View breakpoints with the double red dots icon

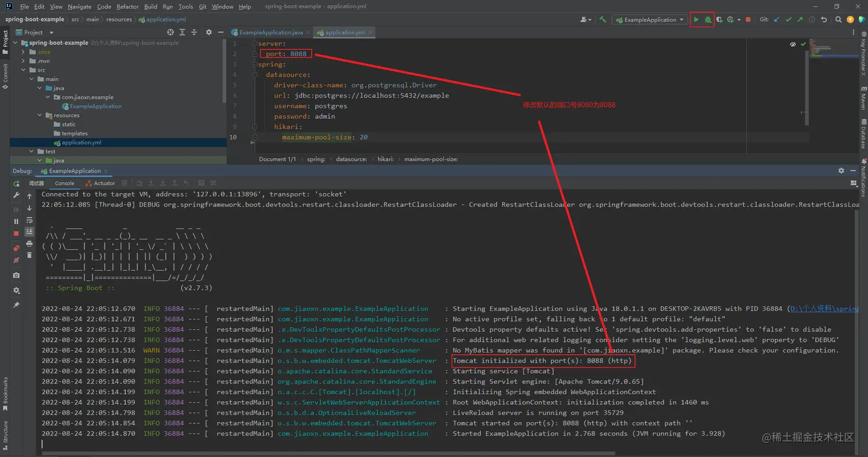[x=16, y=248]
